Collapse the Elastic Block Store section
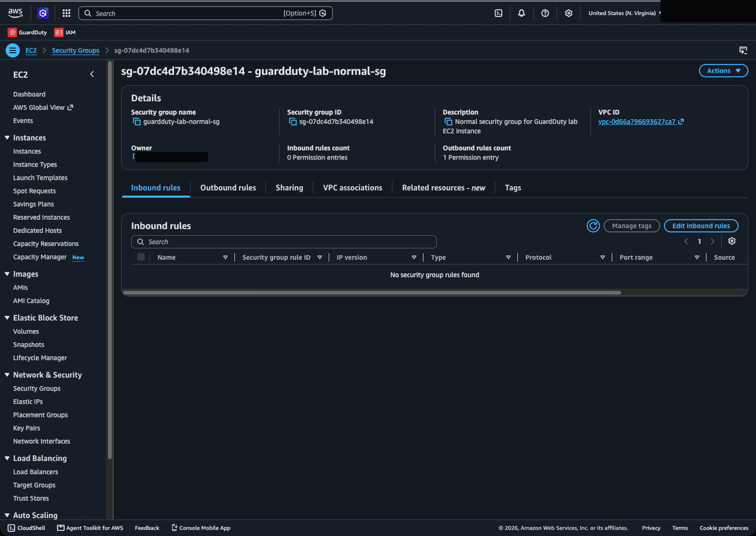The image size is (756, 536). [7, 318]
